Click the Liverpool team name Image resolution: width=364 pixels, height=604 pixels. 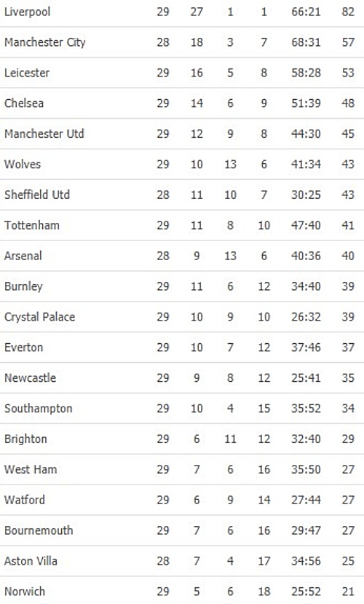pyautogui.click(x=27, y=12)
